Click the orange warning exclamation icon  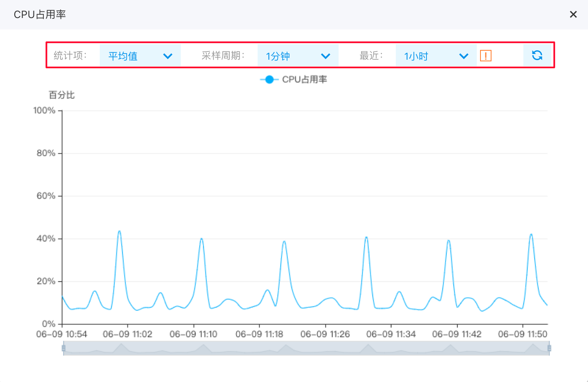tap(485, 56)
